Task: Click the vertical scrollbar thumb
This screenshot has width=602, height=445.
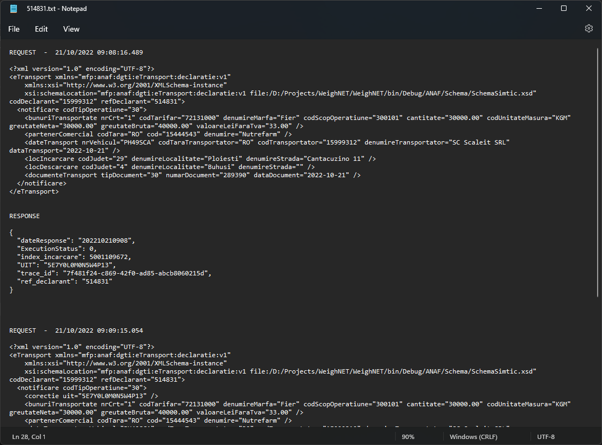Action: tap(597, 173)
